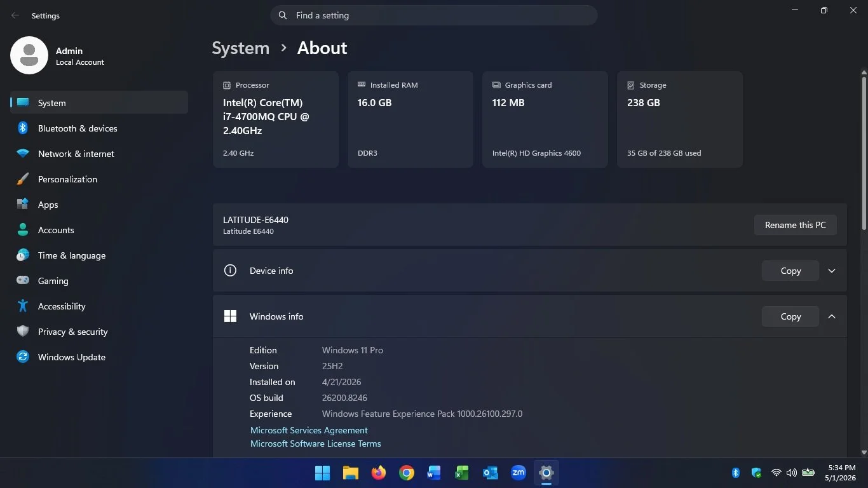The width and height of the screenshot is (868, 488).
Task: Open Microsoft Word from the taskbar
Action: click(435, 473)
